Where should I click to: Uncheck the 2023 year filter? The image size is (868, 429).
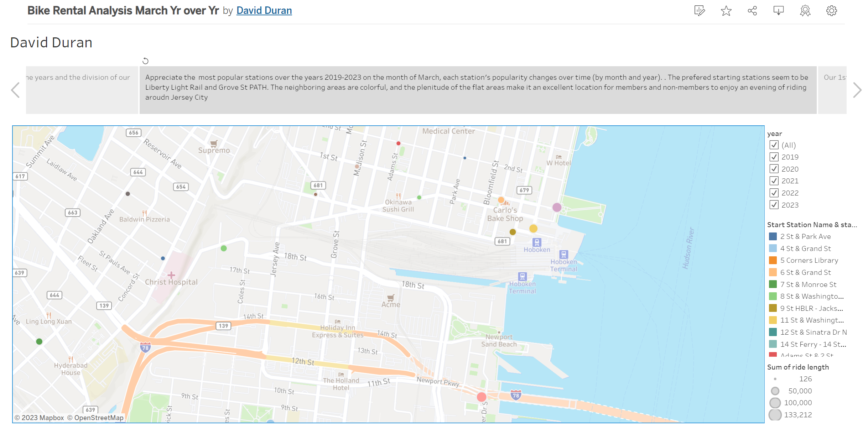coord(774,205)
